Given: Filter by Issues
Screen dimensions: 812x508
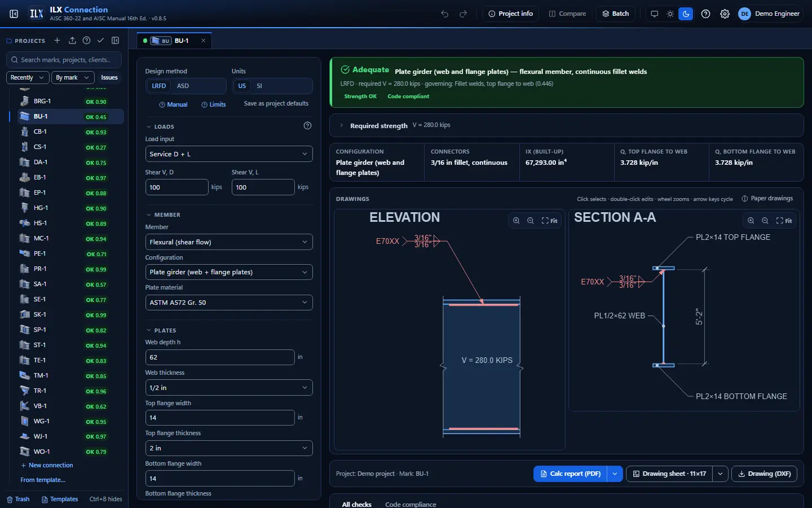Looking at the screenshot, I should click(x=109, y=77).
